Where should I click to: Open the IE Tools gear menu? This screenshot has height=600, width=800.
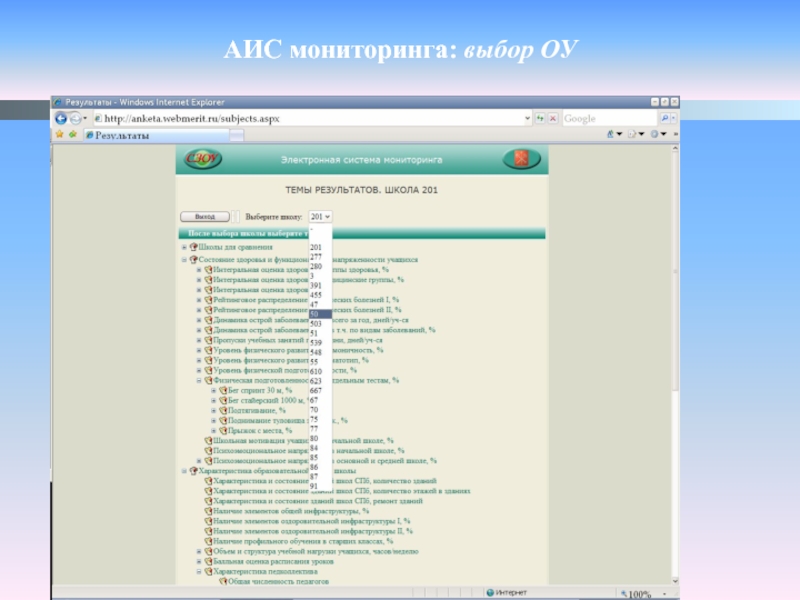654,134
